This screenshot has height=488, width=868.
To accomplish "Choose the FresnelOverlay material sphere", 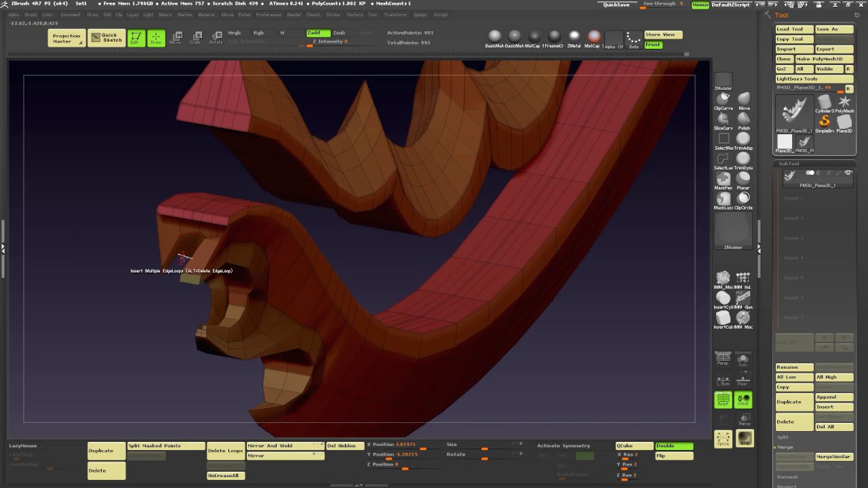I will click(x=554, y=37).
